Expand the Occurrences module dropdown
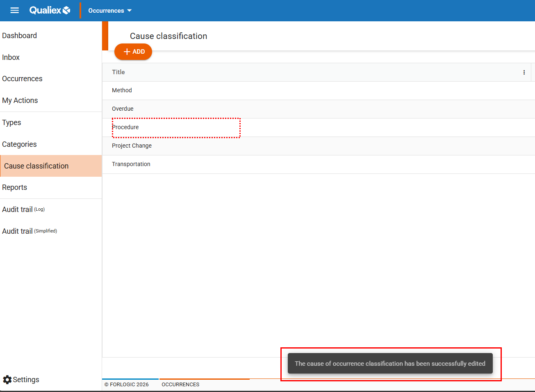 (110, 11)
